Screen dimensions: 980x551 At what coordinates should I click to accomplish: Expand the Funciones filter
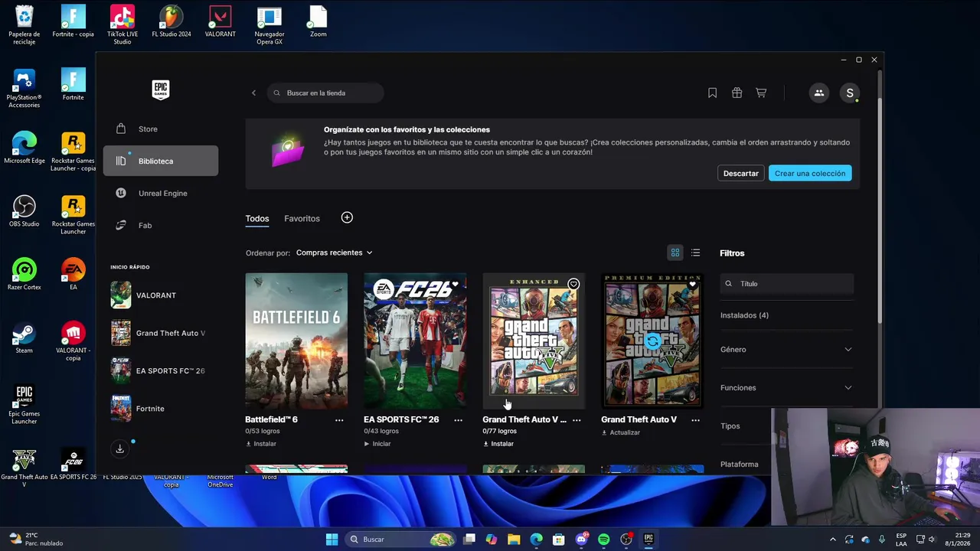point(786,387)
